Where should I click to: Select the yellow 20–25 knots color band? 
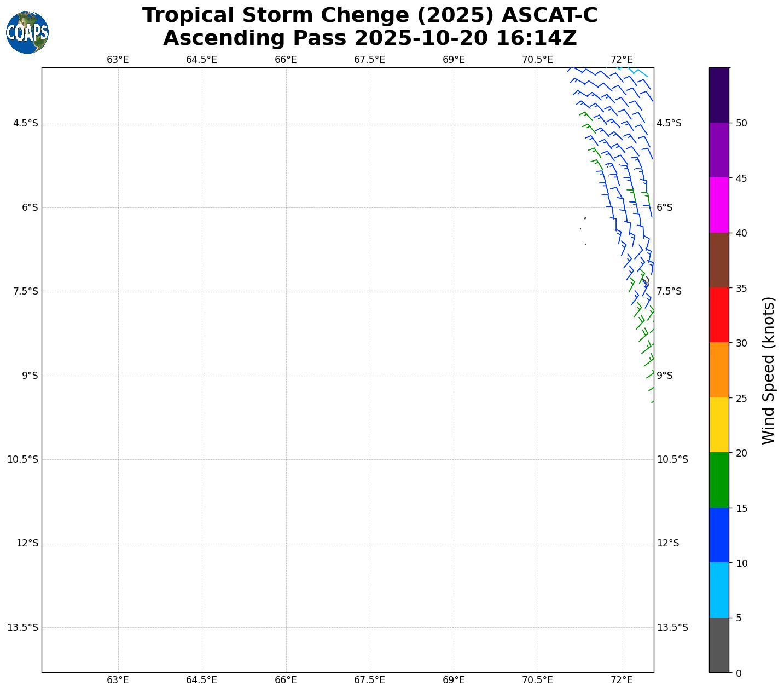click(719, 425)
